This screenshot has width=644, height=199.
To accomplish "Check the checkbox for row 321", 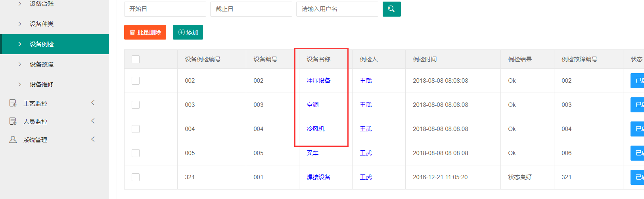I will click(136, 177).
